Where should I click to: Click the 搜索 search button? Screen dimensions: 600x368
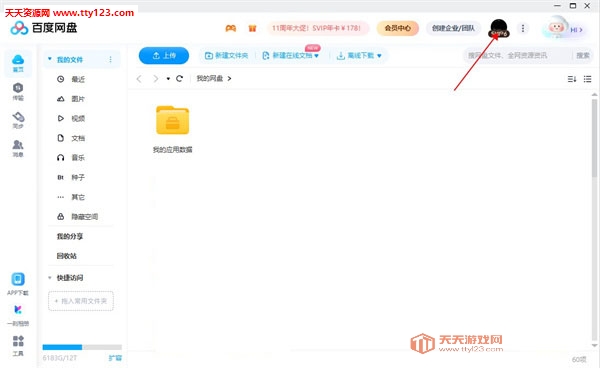[583, 55]
